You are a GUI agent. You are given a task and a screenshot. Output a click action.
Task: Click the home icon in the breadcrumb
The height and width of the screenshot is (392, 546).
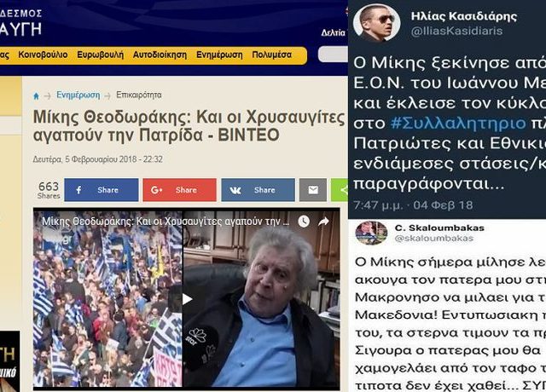pos(36,95)
